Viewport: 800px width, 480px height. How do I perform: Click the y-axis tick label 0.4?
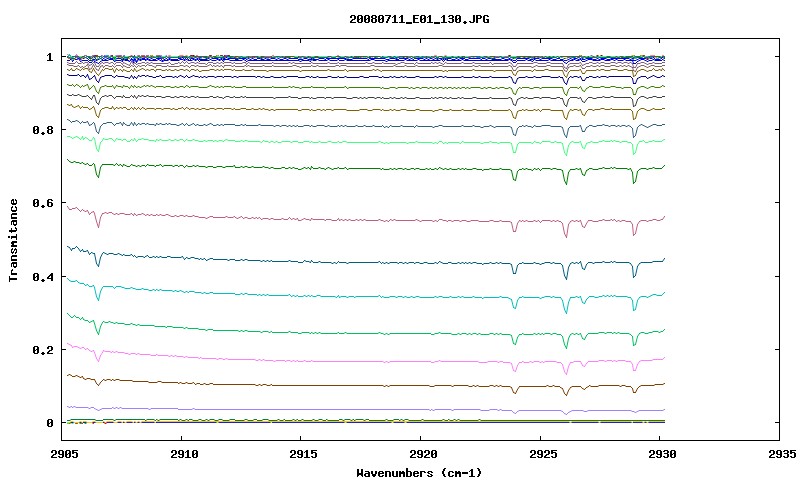coord(43,276)
